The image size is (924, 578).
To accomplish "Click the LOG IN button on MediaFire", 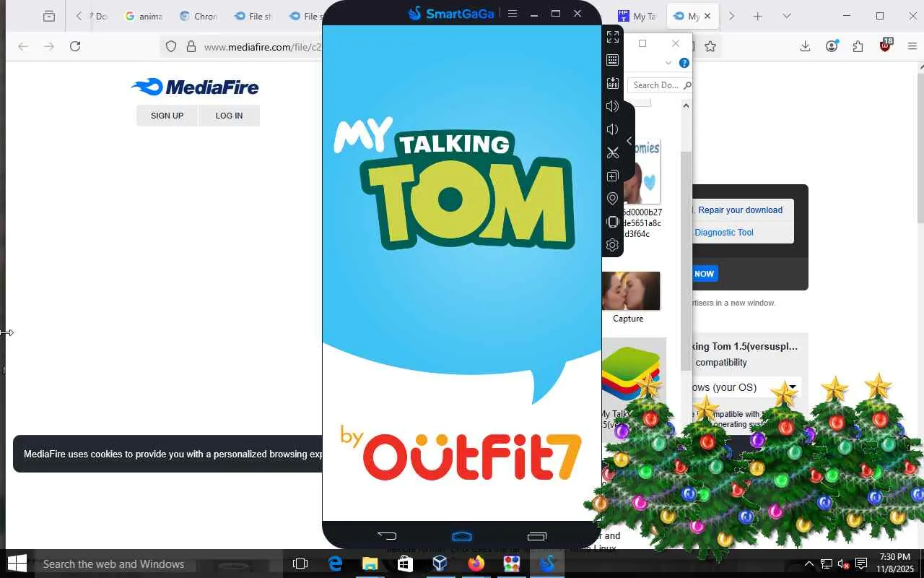I will click(x=229, y=116).
